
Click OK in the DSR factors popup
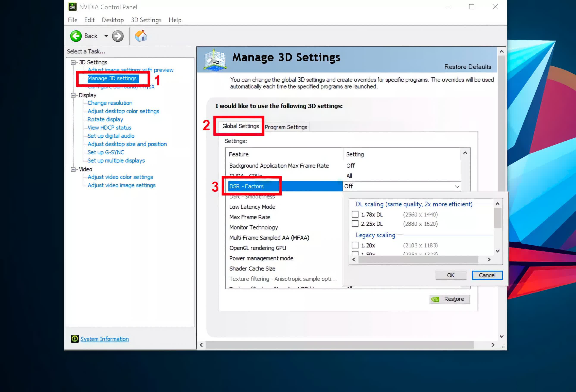coord(451,275)
